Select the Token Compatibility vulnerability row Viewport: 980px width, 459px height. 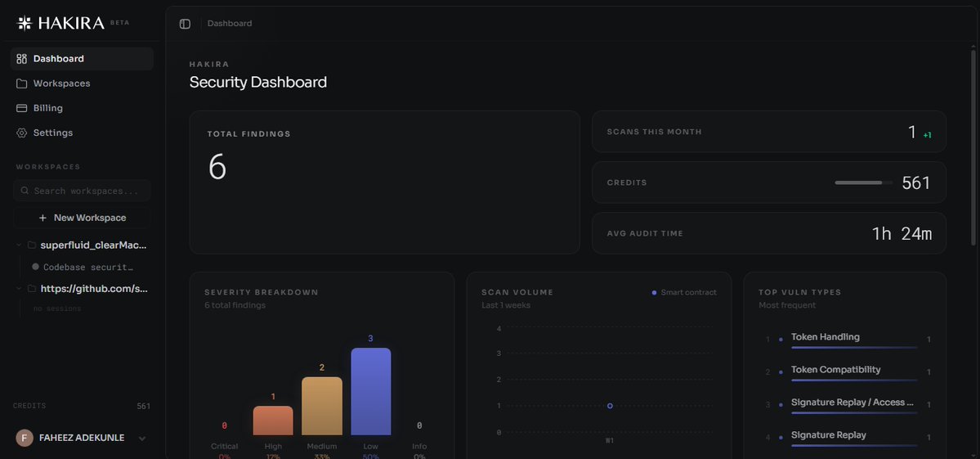pyautogui.click(x=848, y=371)
